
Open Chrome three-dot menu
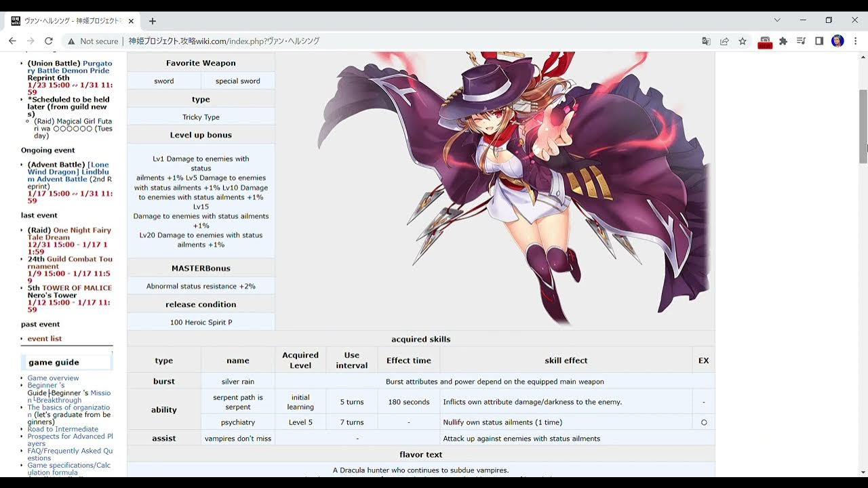(x=856, y=41)
